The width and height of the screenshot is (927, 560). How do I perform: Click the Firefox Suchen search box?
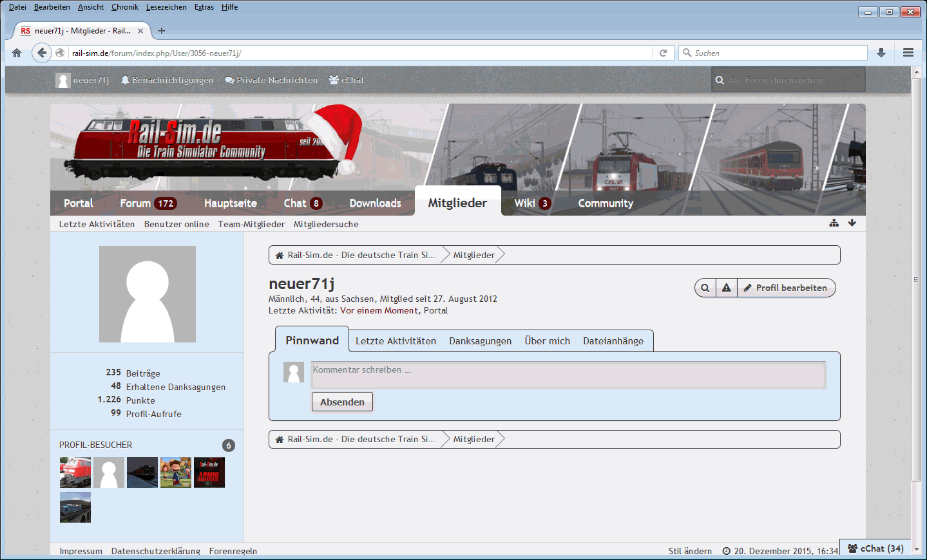coord(774,53)
